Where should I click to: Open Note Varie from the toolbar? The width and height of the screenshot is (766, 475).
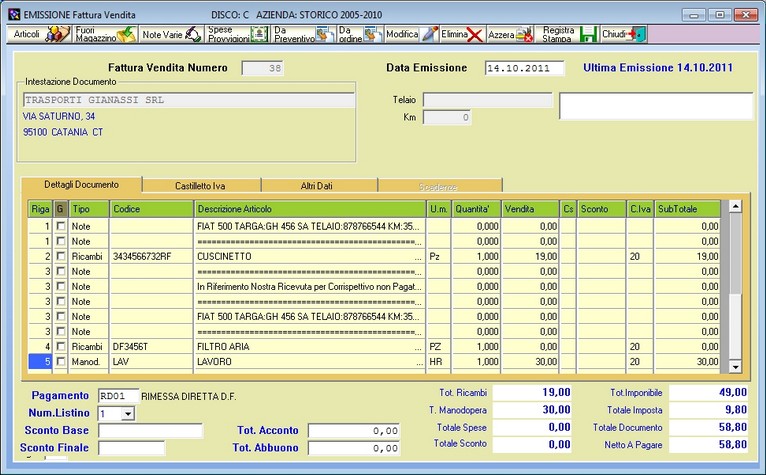pyautogui.click(x=172, y=34)
